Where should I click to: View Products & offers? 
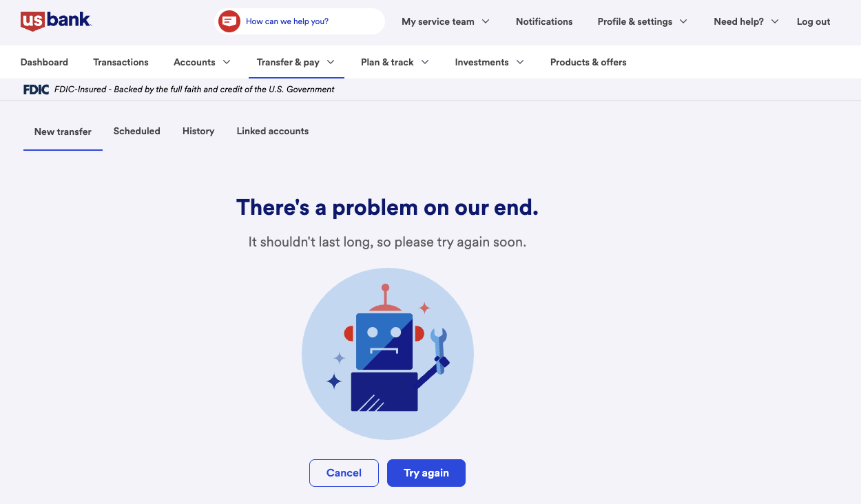(x=588, y=62)
